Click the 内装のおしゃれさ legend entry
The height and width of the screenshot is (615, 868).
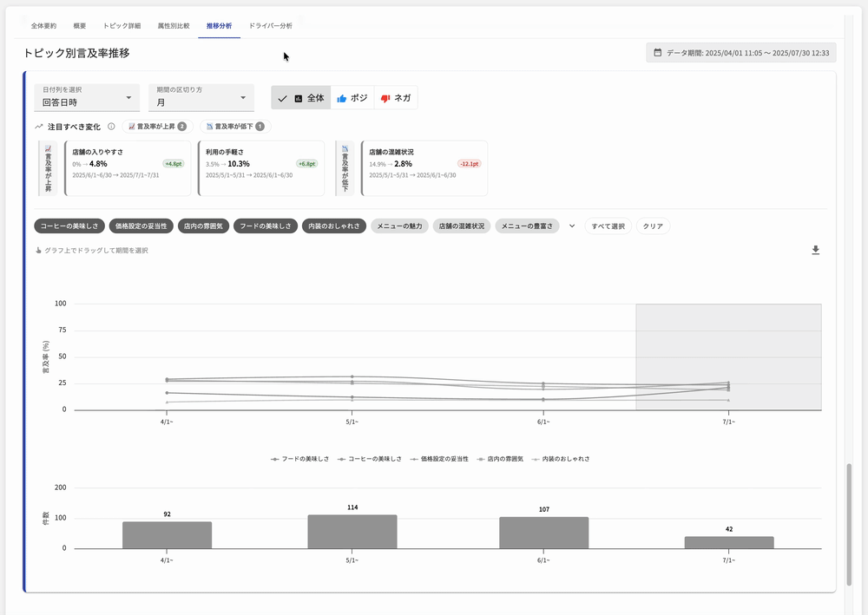(x=561, y=459)
